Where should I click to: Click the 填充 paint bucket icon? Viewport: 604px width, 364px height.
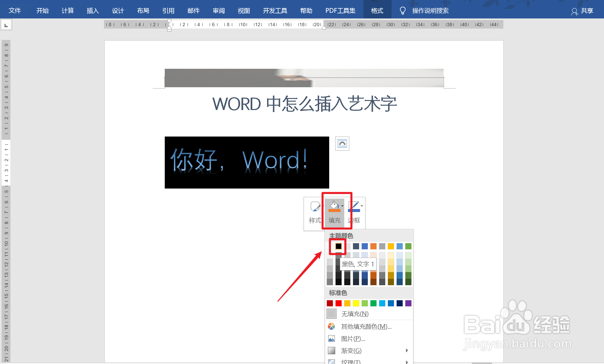334,206
